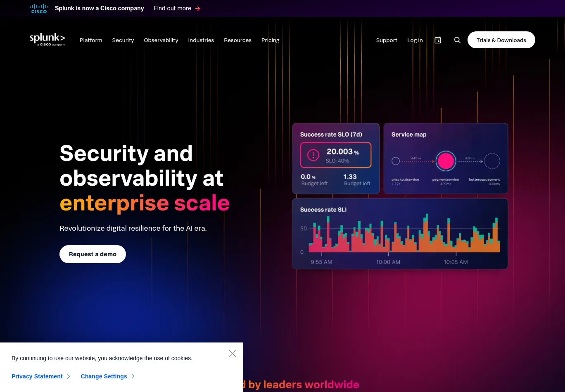The height and width of the screenshot is (392, 565).
Task: Close the cookie notice banner
Action: point(232,354)
